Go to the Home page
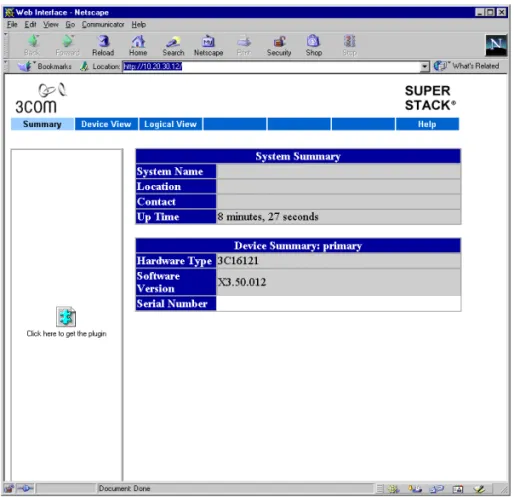Image resolution: width=514 pixels, height=497 pixels. click(138, 45)
